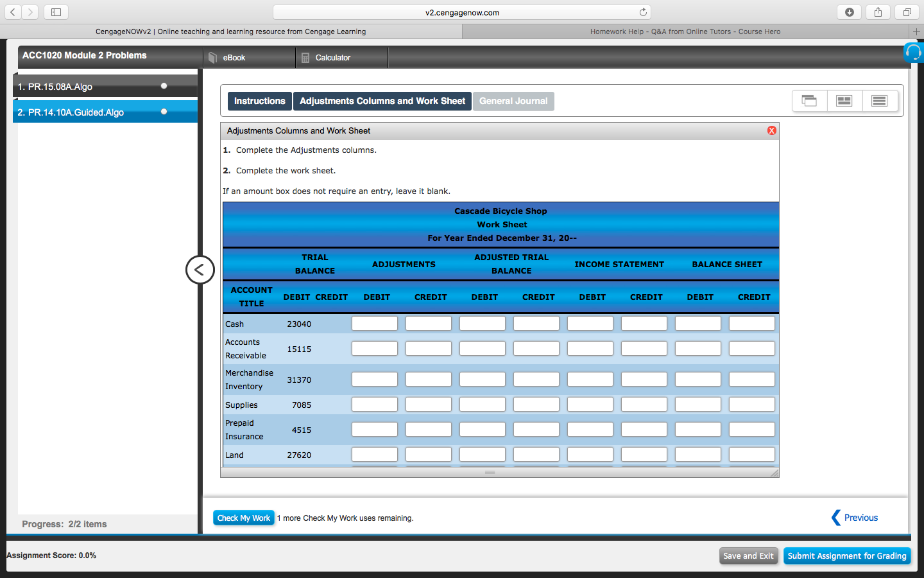
Task: Click the Land balance sheet credit box
Action: [752, 455]
